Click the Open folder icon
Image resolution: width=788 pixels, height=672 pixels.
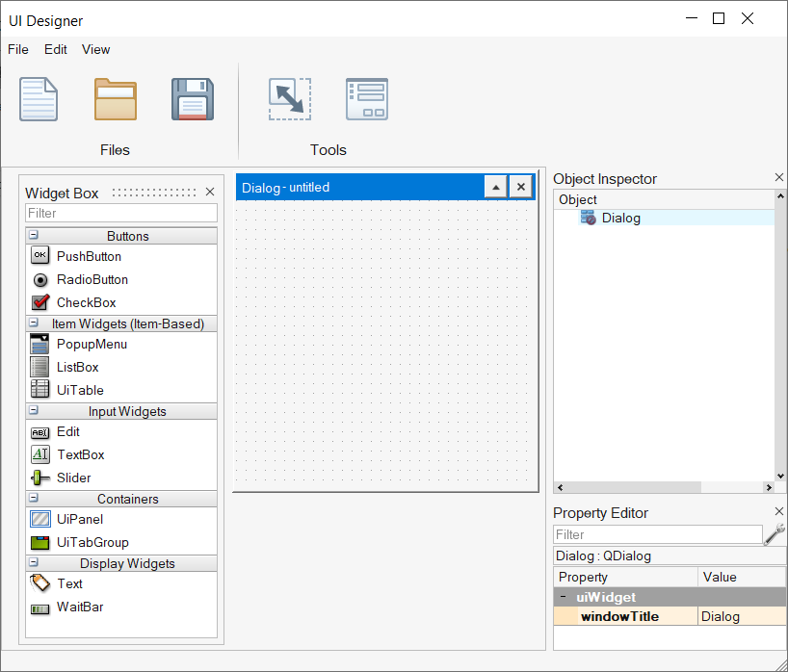coord(116,99)
